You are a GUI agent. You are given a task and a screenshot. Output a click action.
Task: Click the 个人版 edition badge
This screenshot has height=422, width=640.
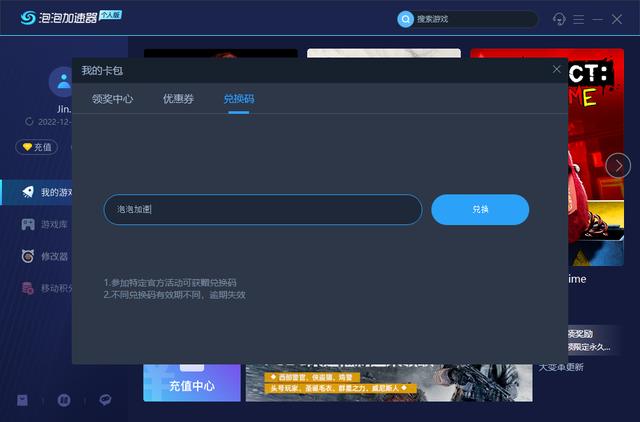click(110, 15)
